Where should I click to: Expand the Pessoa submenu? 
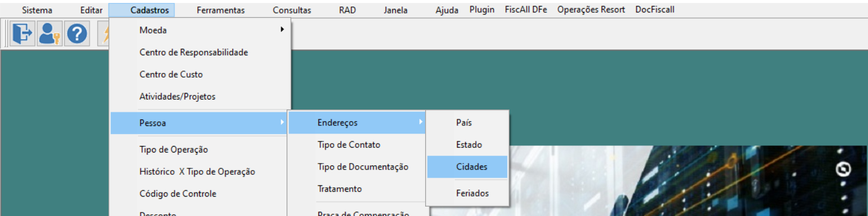pos(199,123)
